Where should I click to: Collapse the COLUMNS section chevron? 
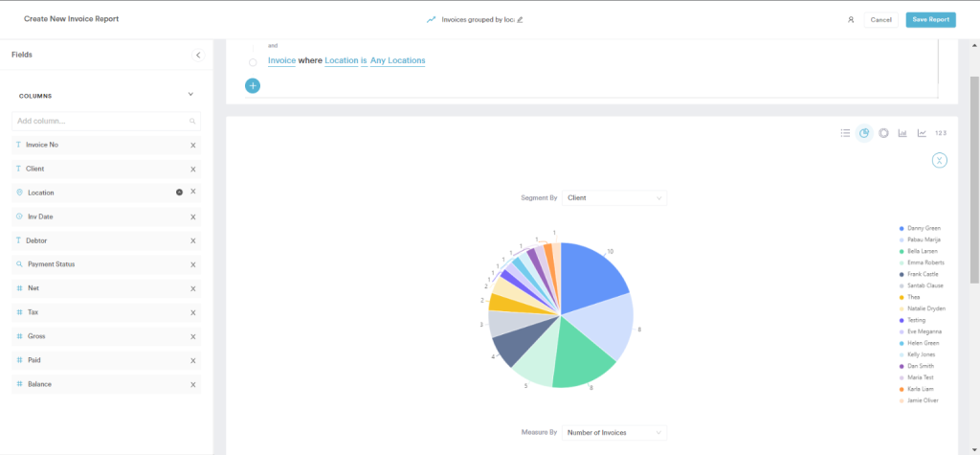[190, 95]
